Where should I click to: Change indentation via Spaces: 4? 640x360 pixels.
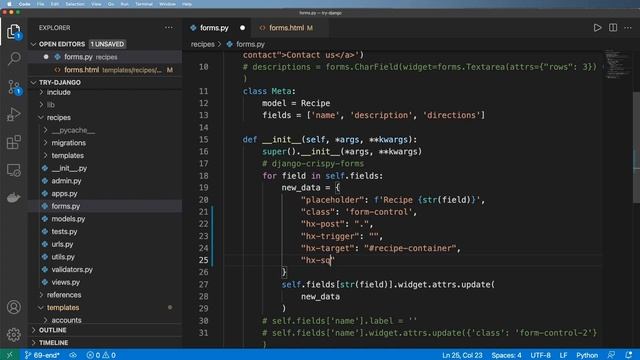pos(506,355)
